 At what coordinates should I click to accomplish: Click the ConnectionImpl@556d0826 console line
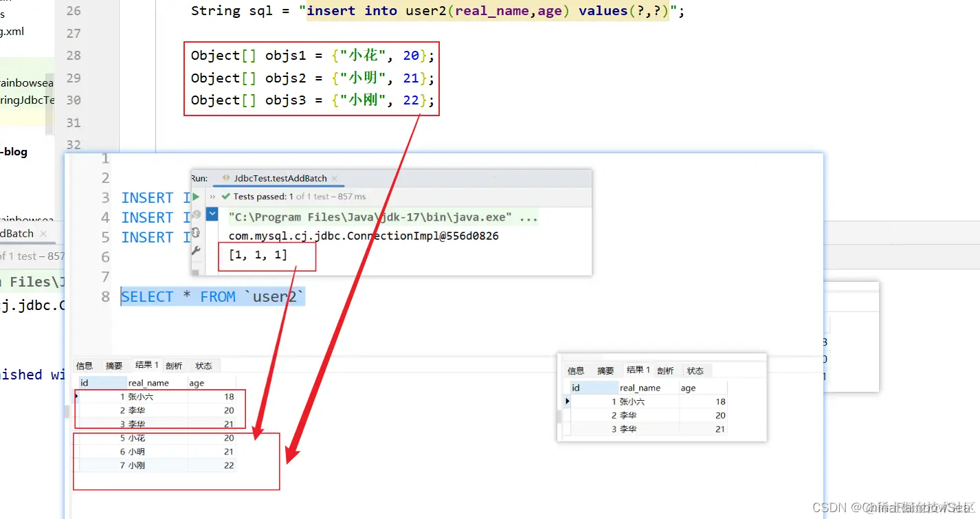coord(364,236)
